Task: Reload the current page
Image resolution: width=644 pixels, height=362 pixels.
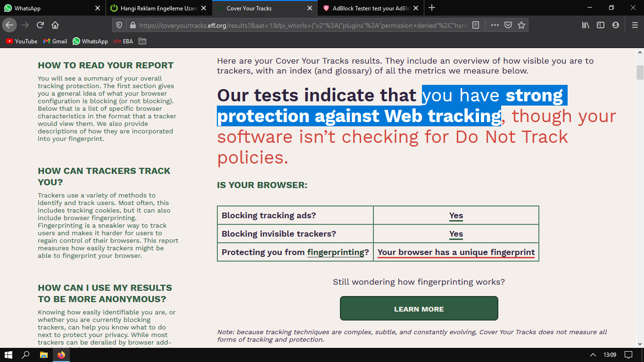Action: [x=41, y=25]
